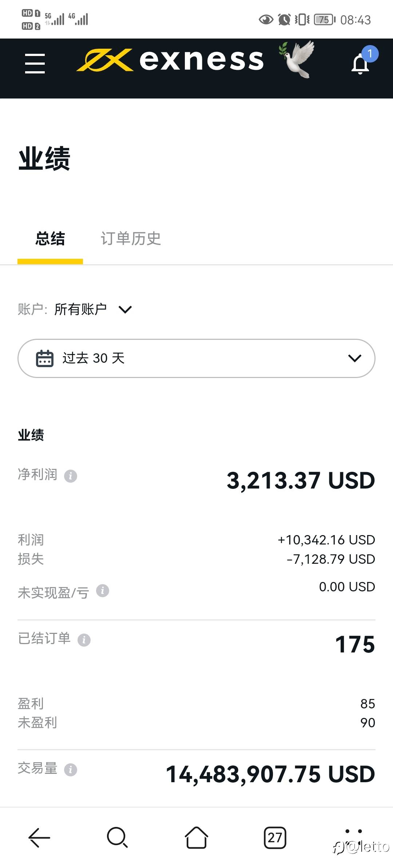Select the 总结 tab
This screenshot has height=868, width=393.
click(50, 239)
